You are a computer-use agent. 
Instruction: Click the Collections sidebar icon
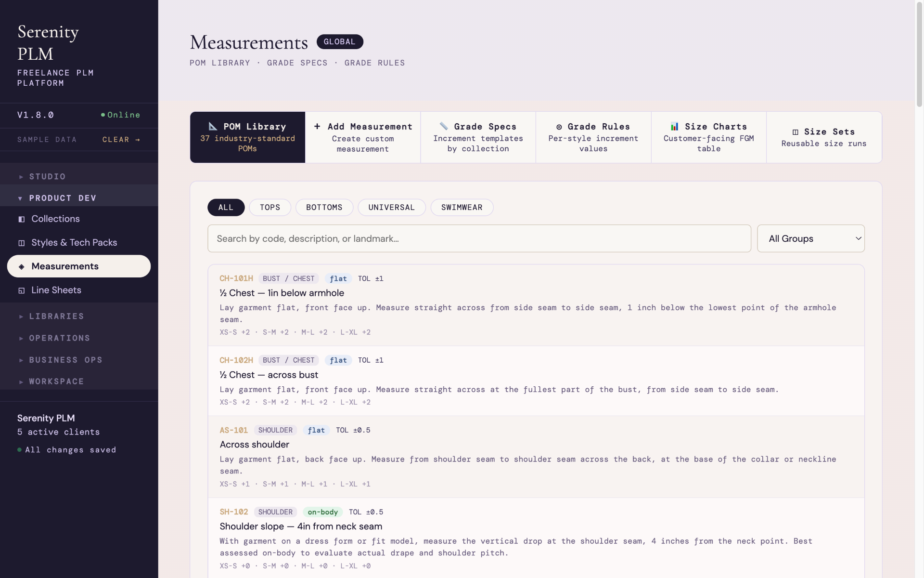click(21, 219)
